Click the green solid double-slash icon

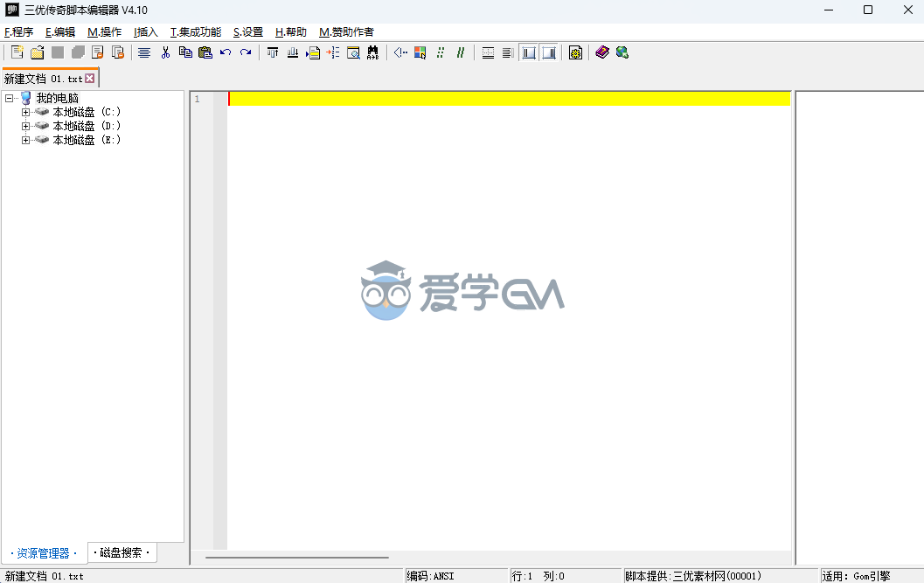click(x=460, y=52)
